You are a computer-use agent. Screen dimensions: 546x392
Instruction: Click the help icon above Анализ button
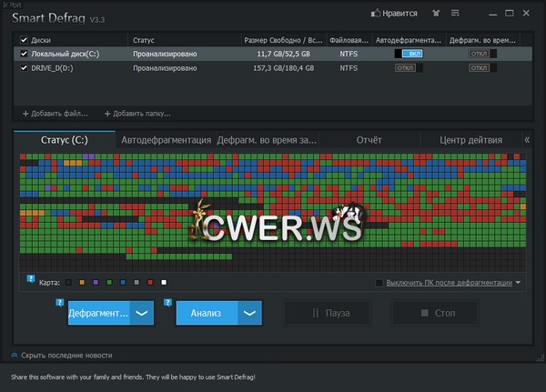click(168, 302)
